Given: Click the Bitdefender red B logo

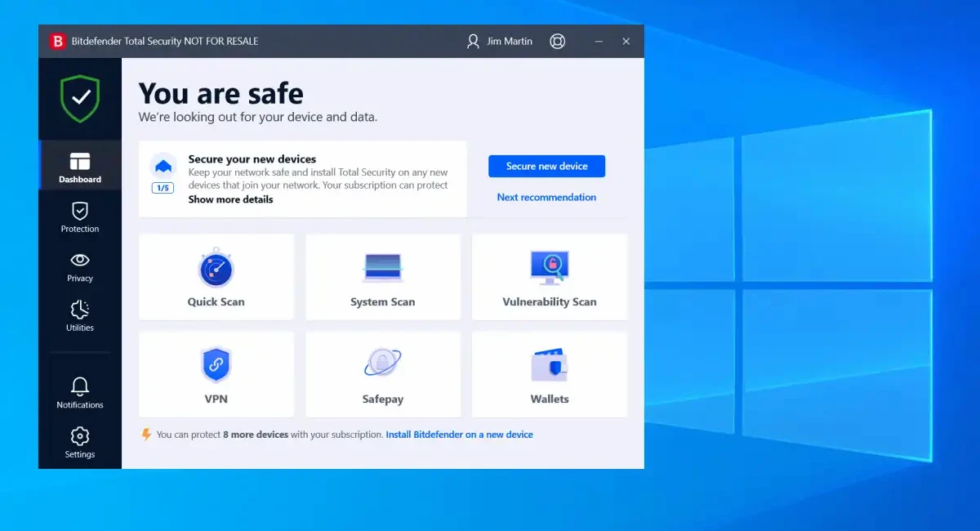Looking at the screenshot, I should coord(57,41).
